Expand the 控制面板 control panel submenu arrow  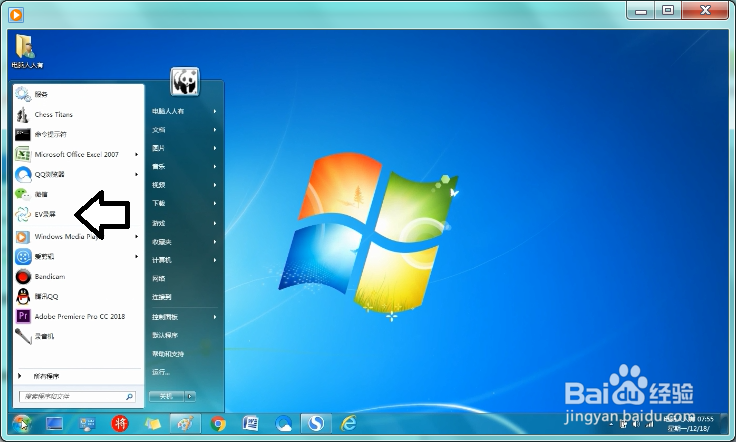[x=215, y=317]
